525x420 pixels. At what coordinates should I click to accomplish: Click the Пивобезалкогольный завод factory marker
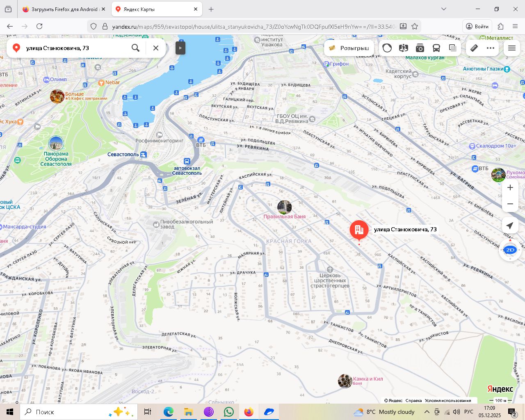coord(156,224)
